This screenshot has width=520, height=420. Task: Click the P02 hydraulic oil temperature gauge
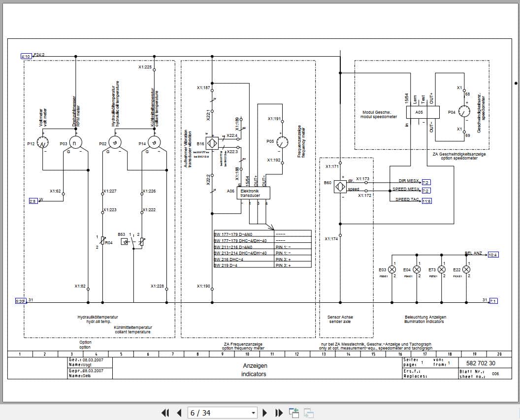[x=115, y=143]
